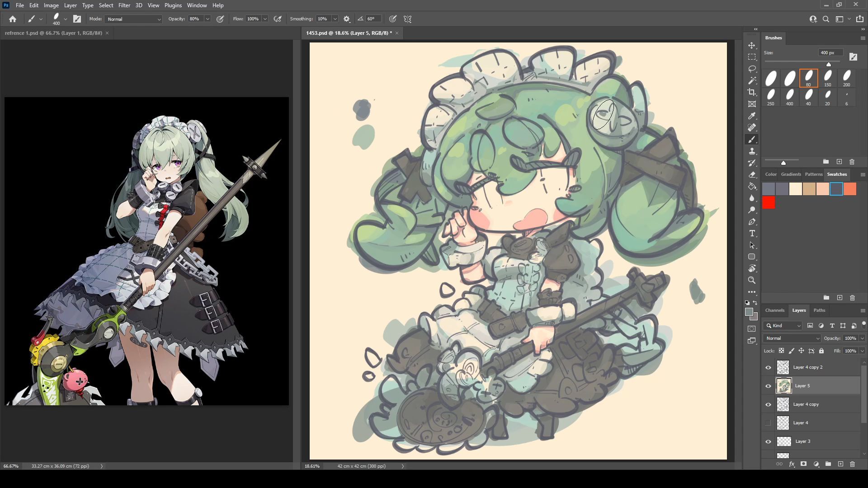Select the Eraser tool
868x488 pixels.
(x=752, y=174)
